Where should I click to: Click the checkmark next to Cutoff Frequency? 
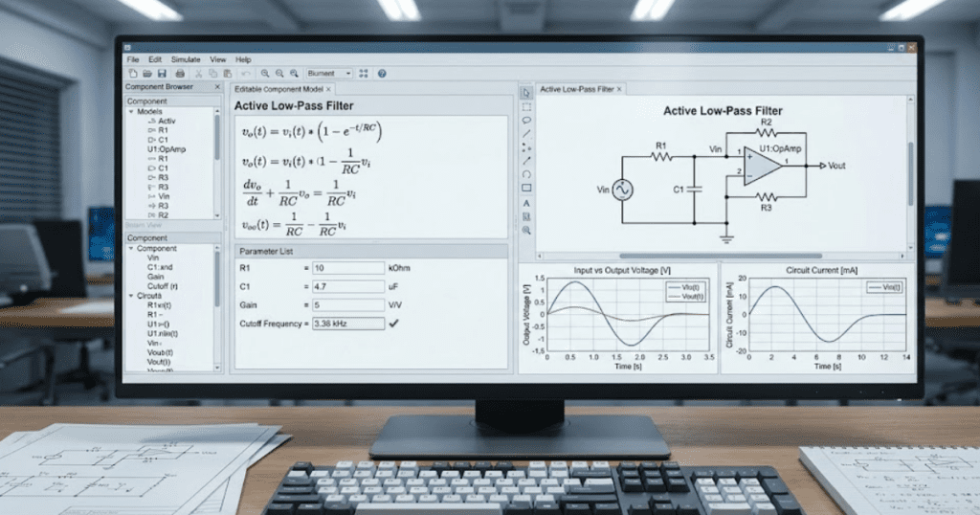(x=393, y=324)
